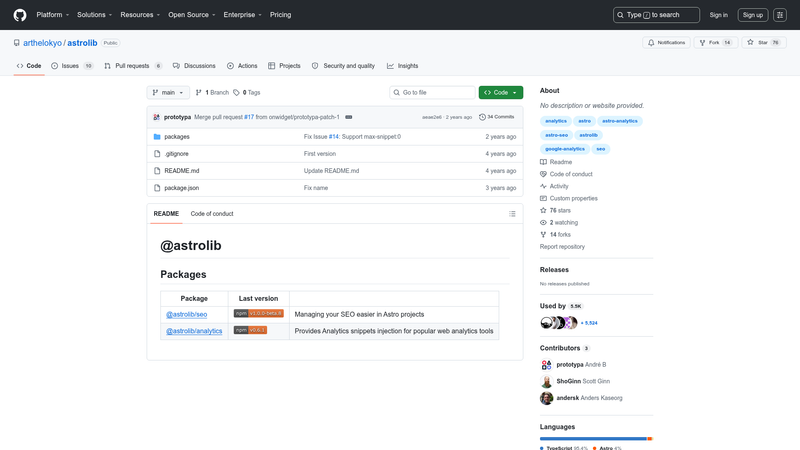The image size is (800, 450).
Task: Open the .gitignore file
Action: point(176,154)
